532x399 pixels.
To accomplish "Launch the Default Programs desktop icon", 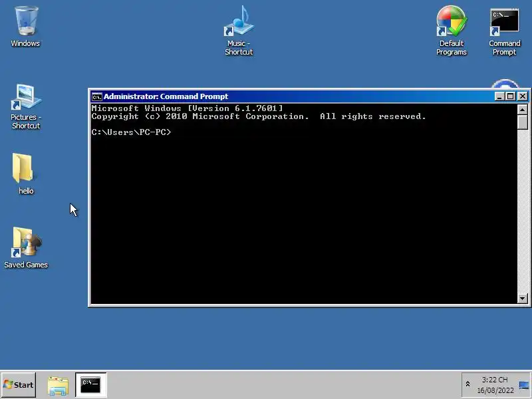I will [x=452, y=30].
